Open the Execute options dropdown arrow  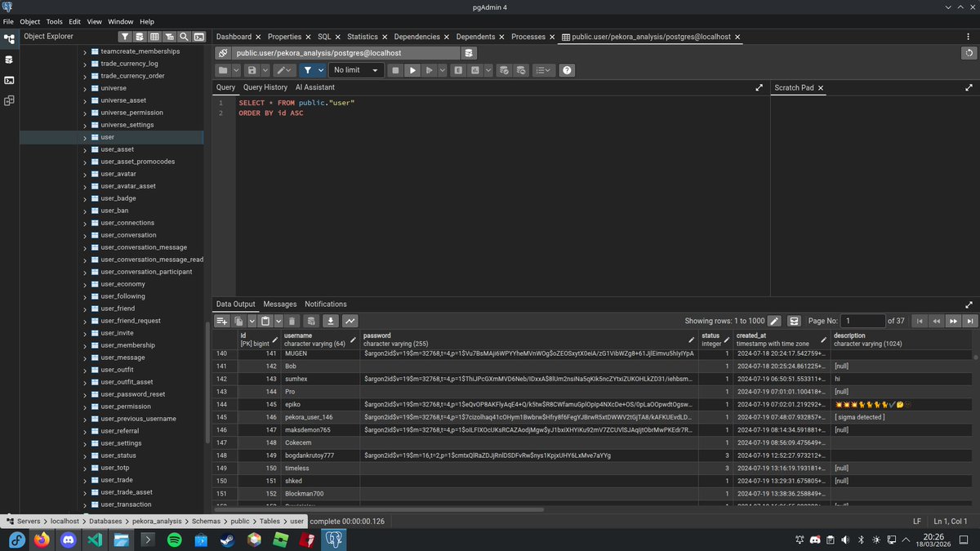[x=442, y=70]
